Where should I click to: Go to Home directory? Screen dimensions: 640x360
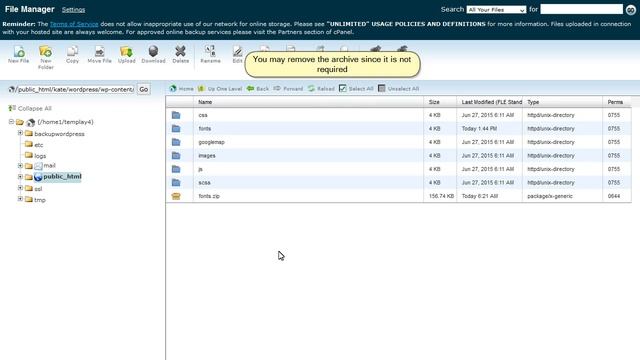pos(181,89)
